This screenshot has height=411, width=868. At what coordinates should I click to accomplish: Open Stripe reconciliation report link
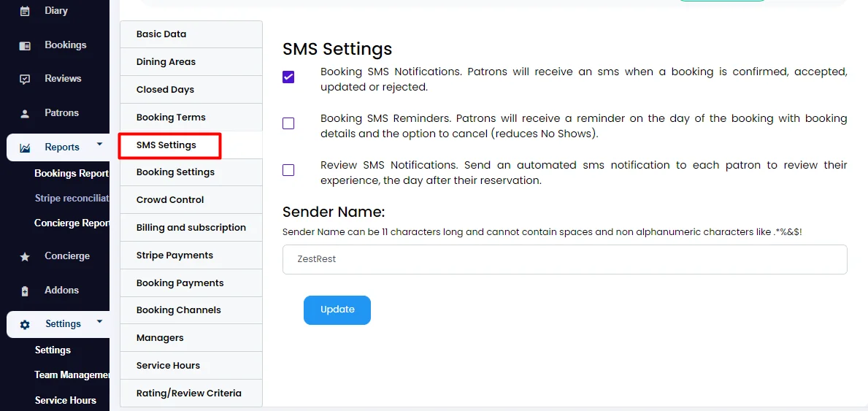tap(72, 199)
